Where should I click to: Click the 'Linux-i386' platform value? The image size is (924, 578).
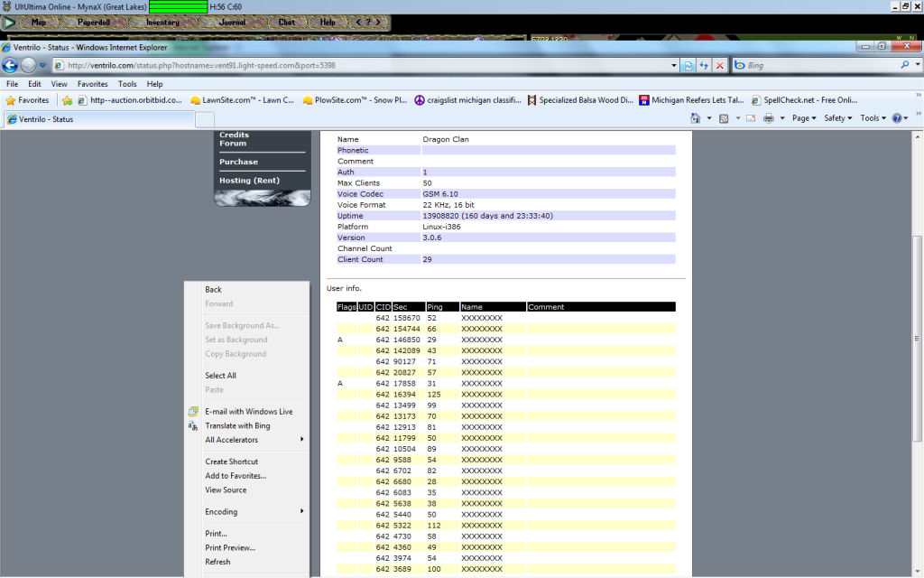441,227
